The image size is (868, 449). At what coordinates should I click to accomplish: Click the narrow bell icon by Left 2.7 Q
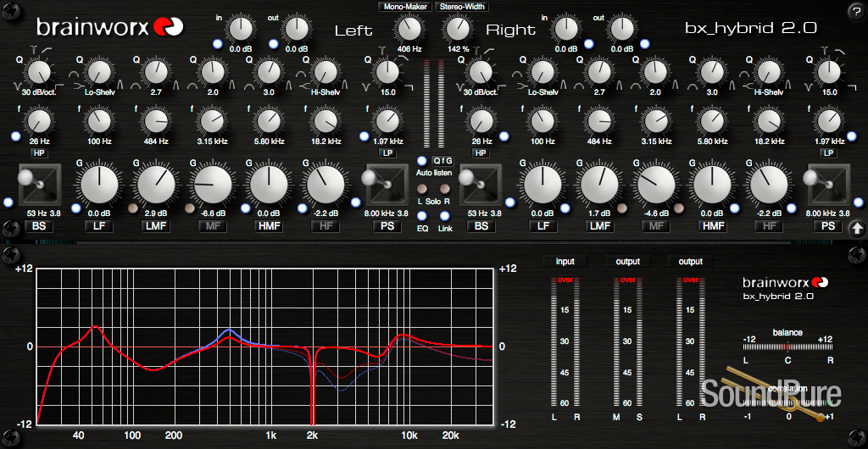coord(176,86)
